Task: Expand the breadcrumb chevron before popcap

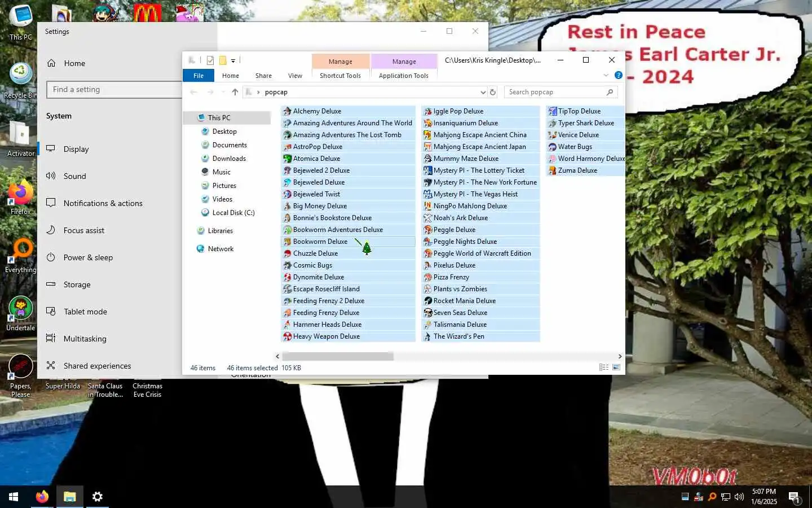Action: point(258,92)
